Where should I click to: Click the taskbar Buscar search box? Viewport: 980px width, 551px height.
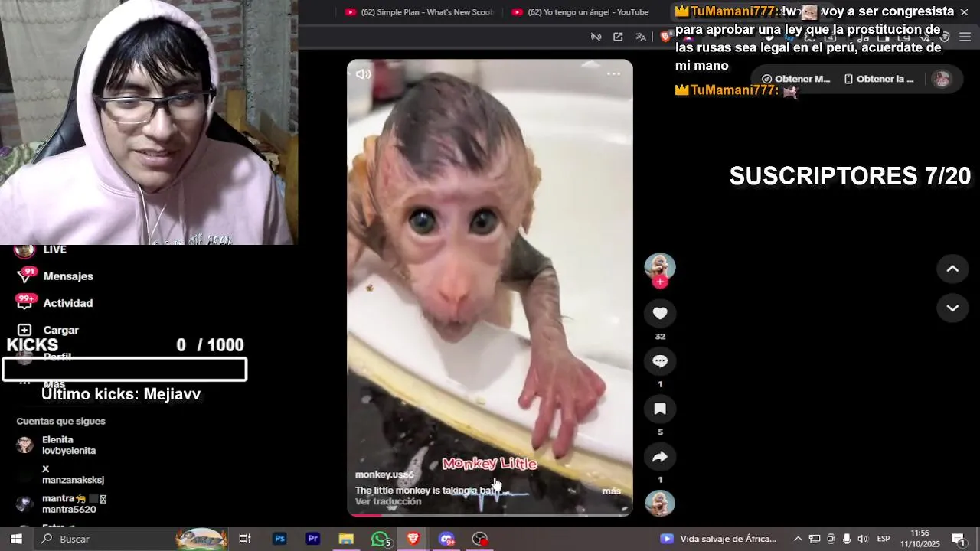(130, 539)
